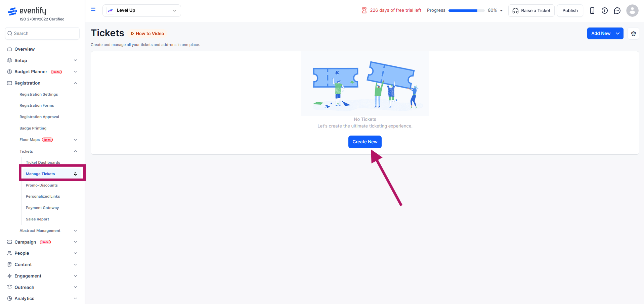Toggle the hamburger menu icon
The image size is (644, 304).
pos(93,9)
